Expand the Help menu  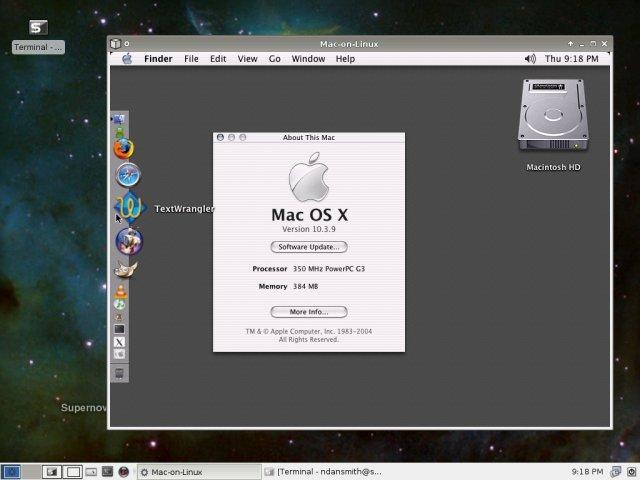click(345, 59)
